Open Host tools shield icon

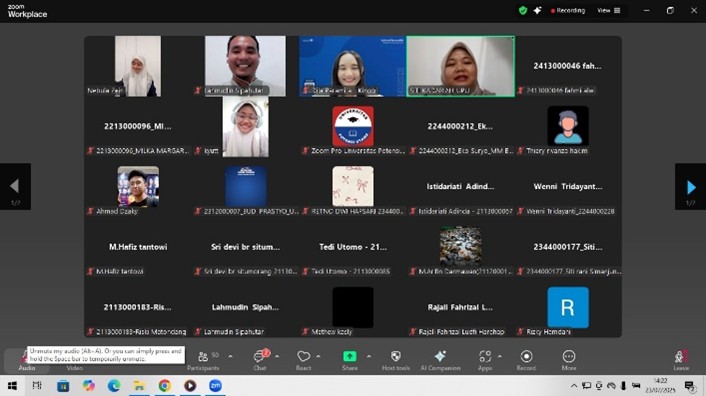pos(396,360)
